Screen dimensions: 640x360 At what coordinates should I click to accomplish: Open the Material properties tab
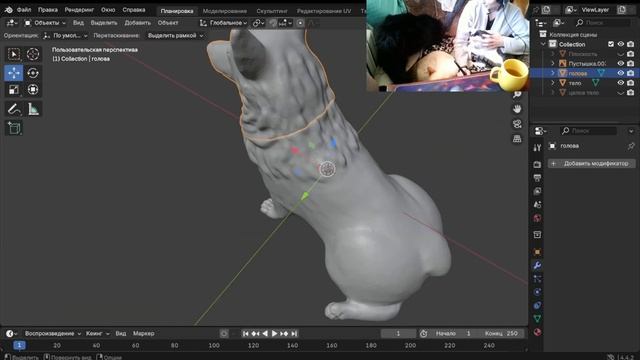537,332
